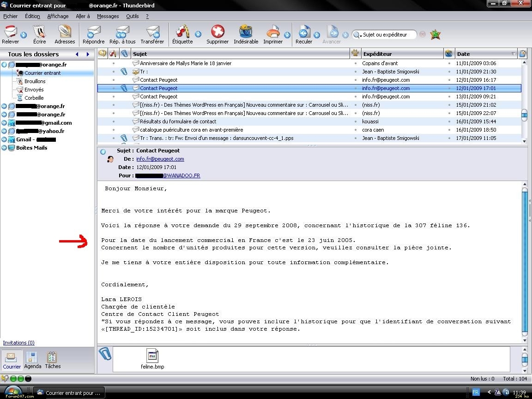Viewport: 532px width, 399px height.
Task: Click the paperclip icon in attachment pane
Action: tap(105, 354)
